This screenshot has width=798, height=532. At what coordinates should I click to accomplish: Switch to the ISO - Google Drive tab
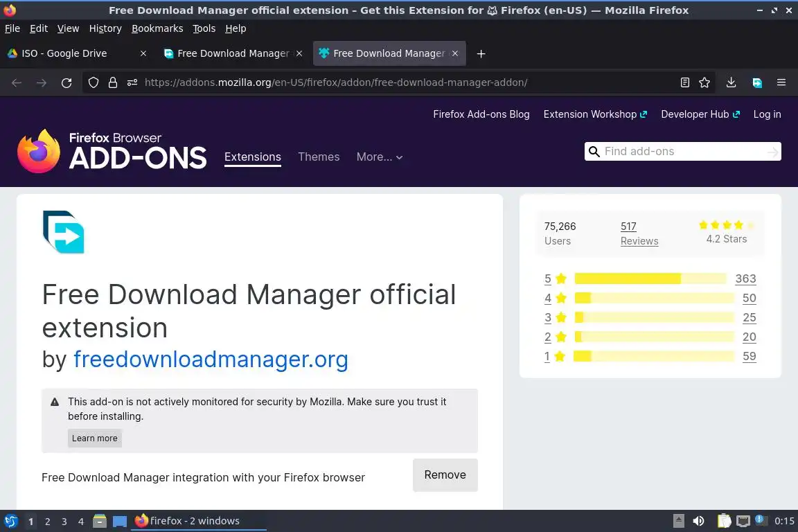coord(76,53)
